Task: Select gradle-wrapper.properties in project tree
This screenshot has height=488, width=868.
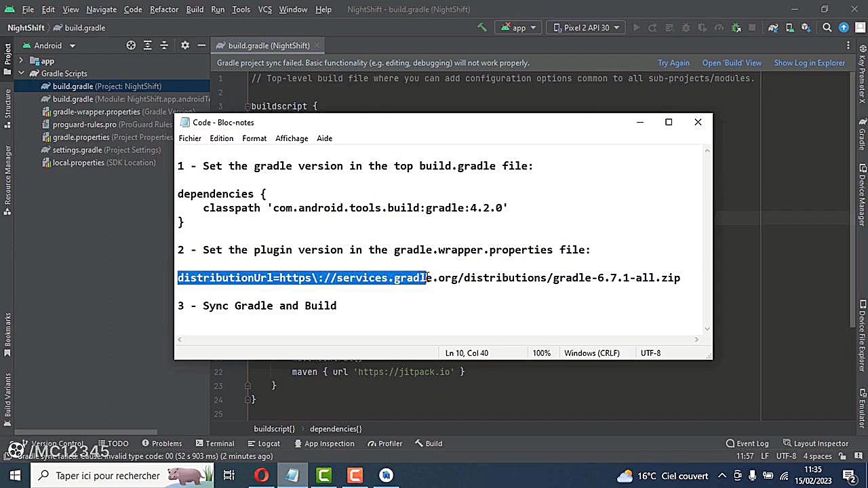Action: pyautogui.click(x=118, y=112)
